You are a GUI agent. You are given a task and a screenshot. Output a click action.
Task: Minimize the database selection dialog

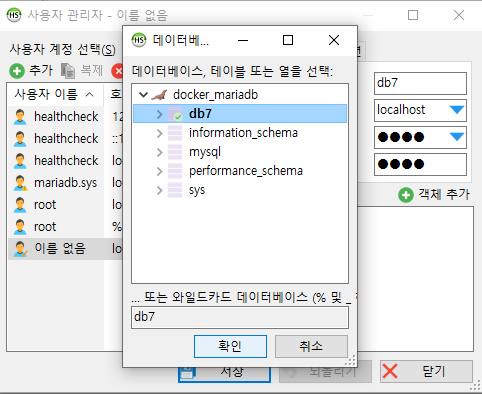coord(243,40)
